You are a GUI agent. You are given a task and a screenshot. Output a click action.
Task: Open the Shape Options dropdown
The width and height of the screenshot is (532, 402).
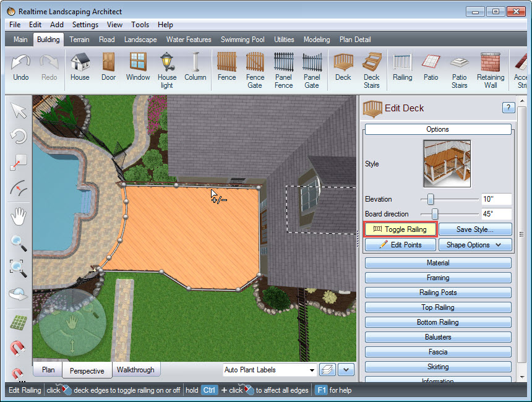tap(474, 245)
